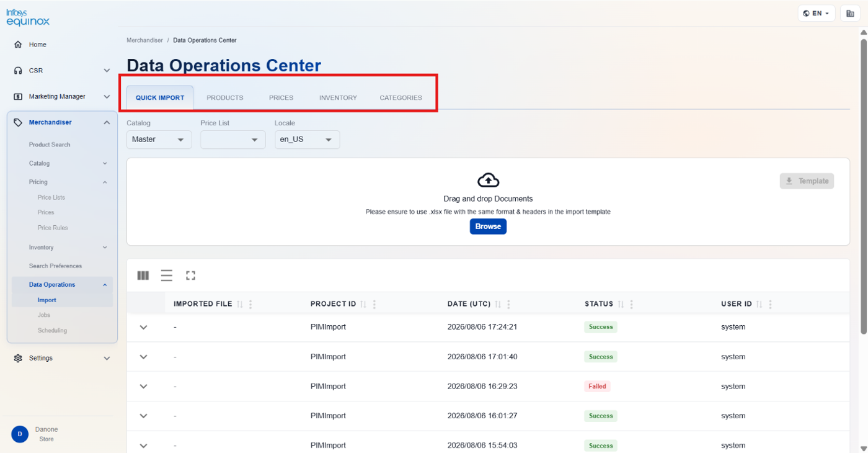This screenshot has height=453, width=868.
Task: Sort by User ID column
Action: tap(759, 304)
